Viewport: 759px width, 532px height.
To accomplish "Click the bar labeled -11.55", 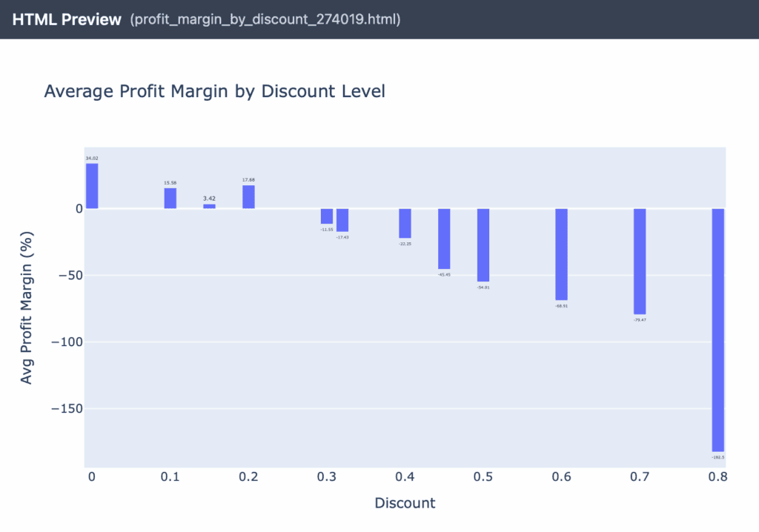I will tap(327, 216).
